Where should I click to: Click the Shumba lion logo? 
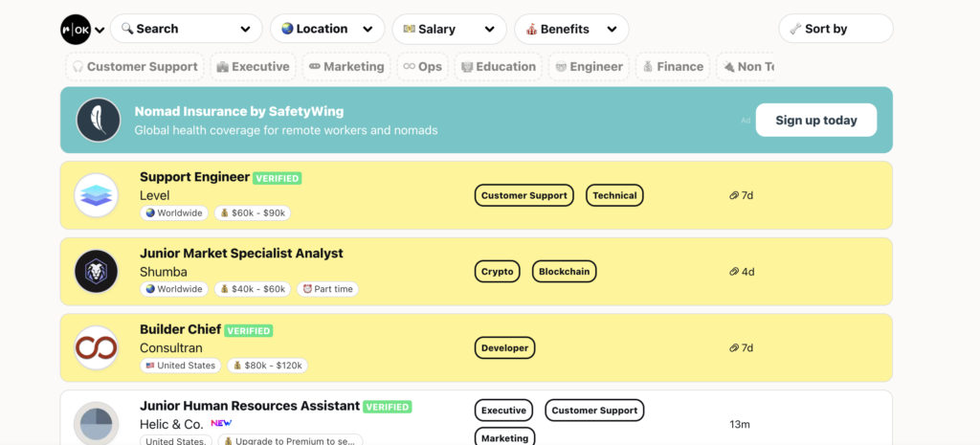coord(97,272)
